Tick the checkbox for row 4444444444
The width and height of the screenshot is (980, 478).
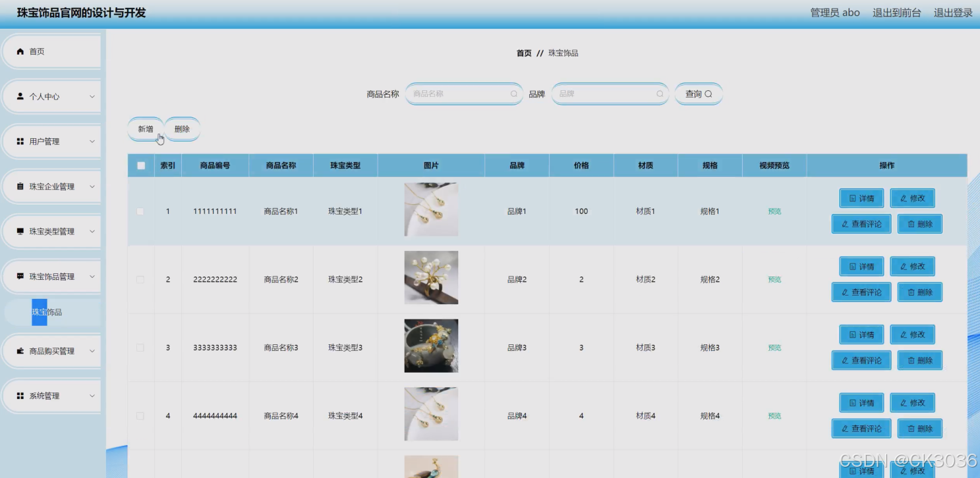tap(140, 415)
